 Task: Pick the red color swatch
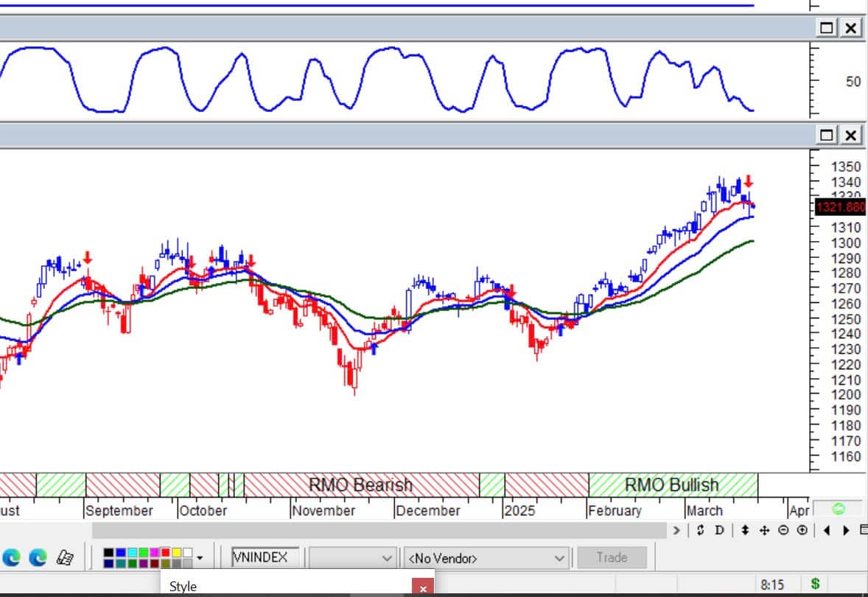click(165, 553)
